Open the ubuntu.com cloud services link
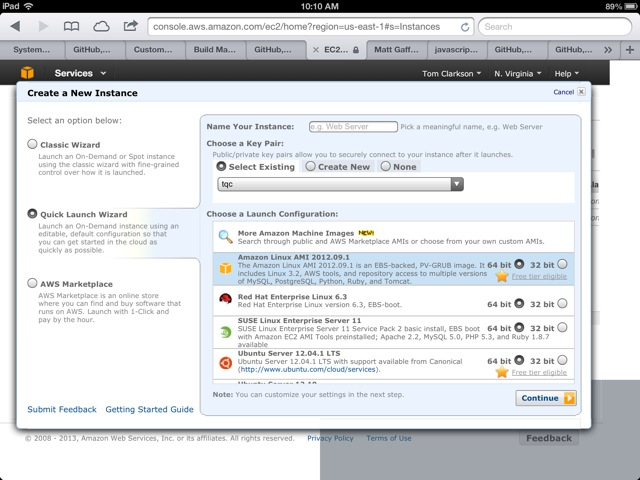 pyautogui.click(x=308, y=369)
